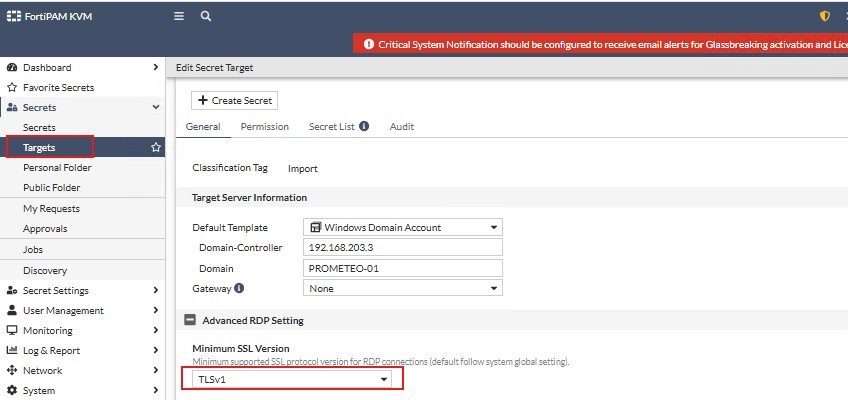Open My Requests in sidebar
The height and width of the screenshot is (400, 848).
point(51,209)
